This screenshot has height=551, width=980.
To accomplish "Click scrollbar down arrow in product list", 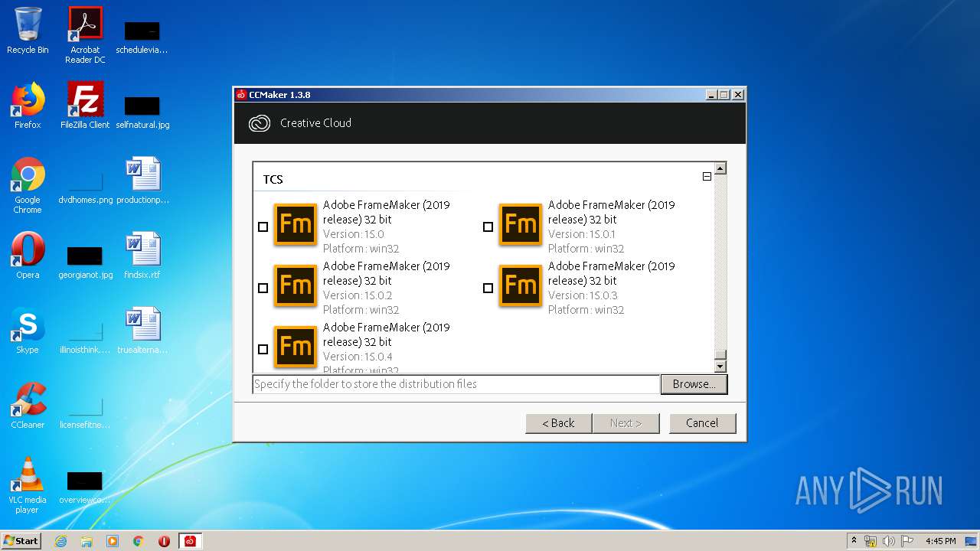I will (x=720, y=367).
